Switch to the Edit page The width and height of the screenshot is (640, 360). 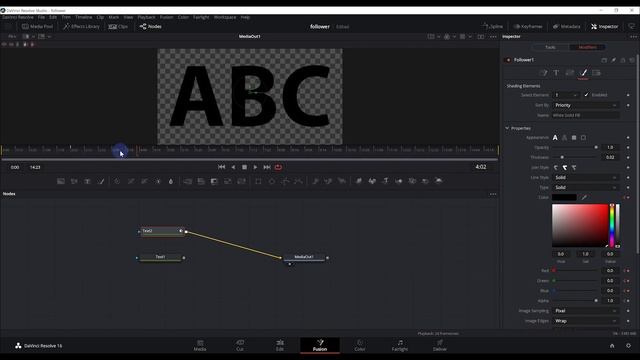point(280,345)
